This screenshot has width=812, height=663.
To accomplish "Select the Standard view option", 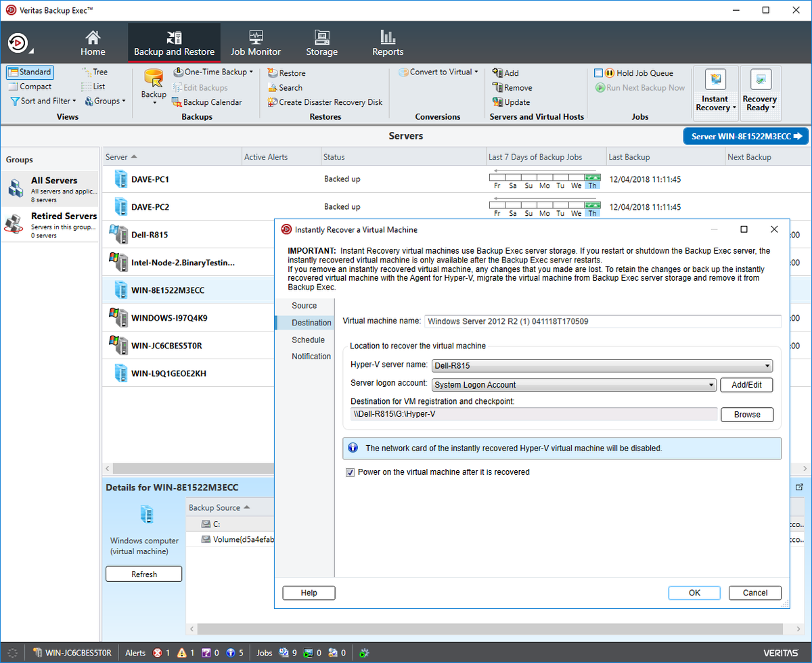I will coord(30,72).
